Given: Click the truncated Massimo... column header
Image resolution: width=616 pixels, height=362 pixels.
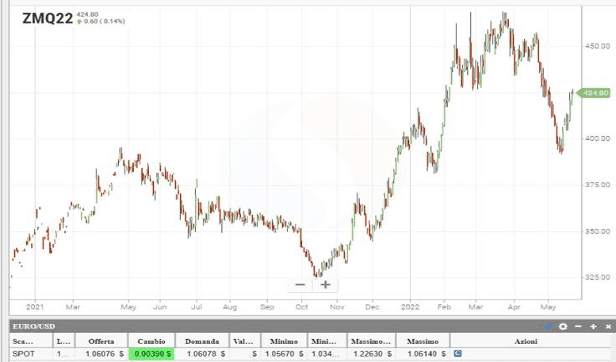Looking at the screenshot, I should pyautogui.click(x=370, y=341).
